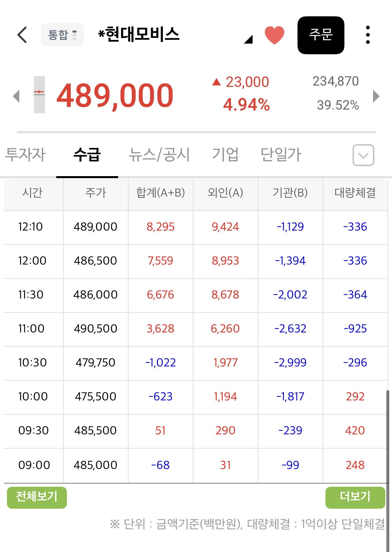Open the 통합 market selector

pyautogui.click(x=62, y=35)
